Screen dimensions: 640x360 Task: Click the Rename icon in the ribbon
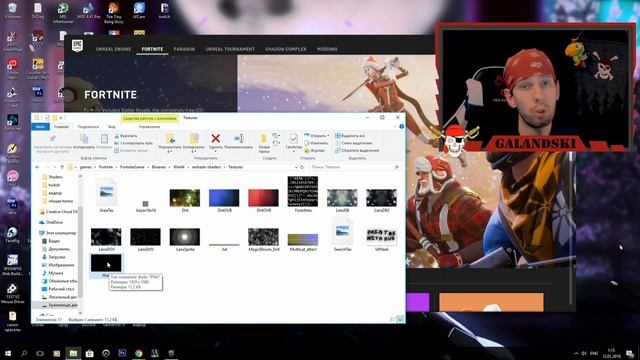click(239, 139)
